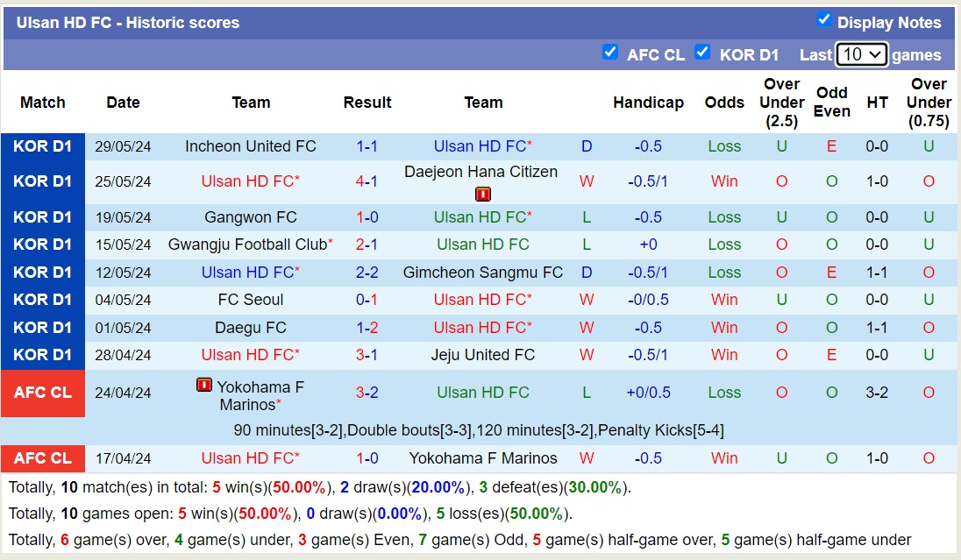Image resolution: width=961 pixels, height=560 pixels.
Task: Click the FC Seoul team link
Action: pos(251,300)
